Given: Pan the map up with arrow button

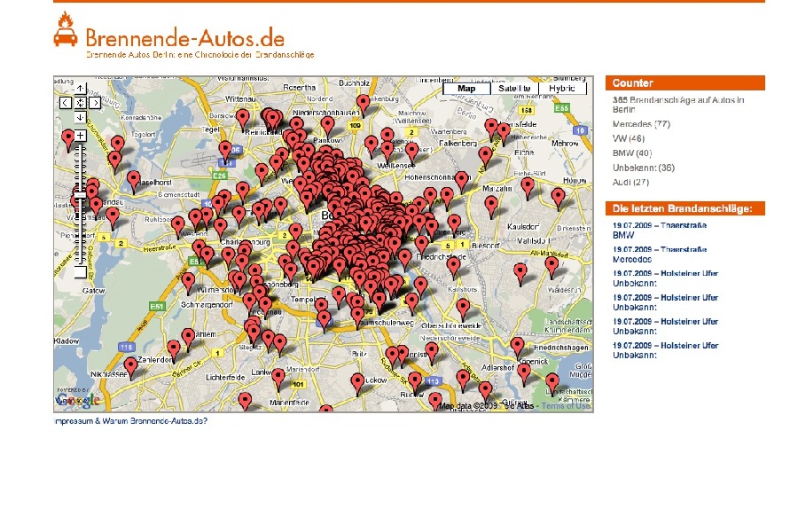Looking at the screenshot, I should pyautogui.click(x=81, y=89).
